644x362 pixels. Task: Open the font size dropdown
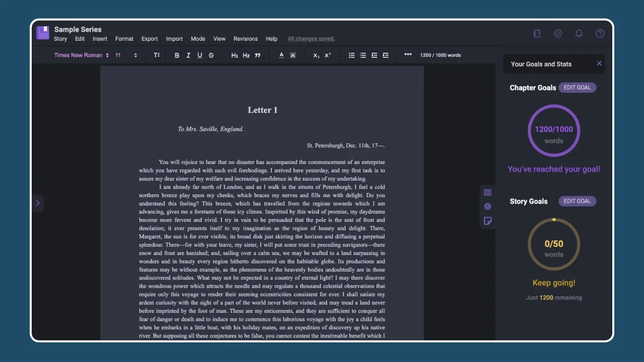pyautogui.click(x=123, y=55)
